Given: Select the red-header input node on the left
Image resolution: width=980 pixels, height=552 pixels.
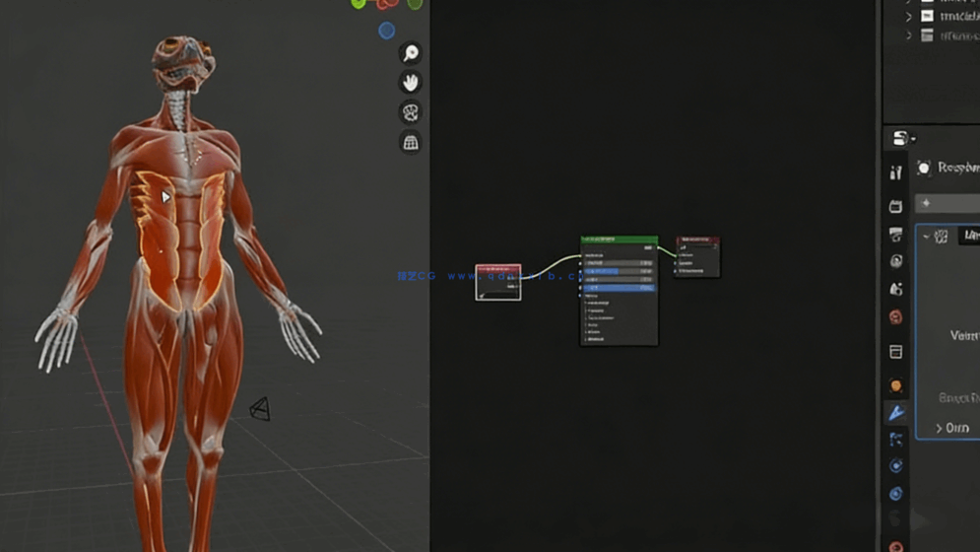Looking at the screenshot, I should click(x=498, y=282).
